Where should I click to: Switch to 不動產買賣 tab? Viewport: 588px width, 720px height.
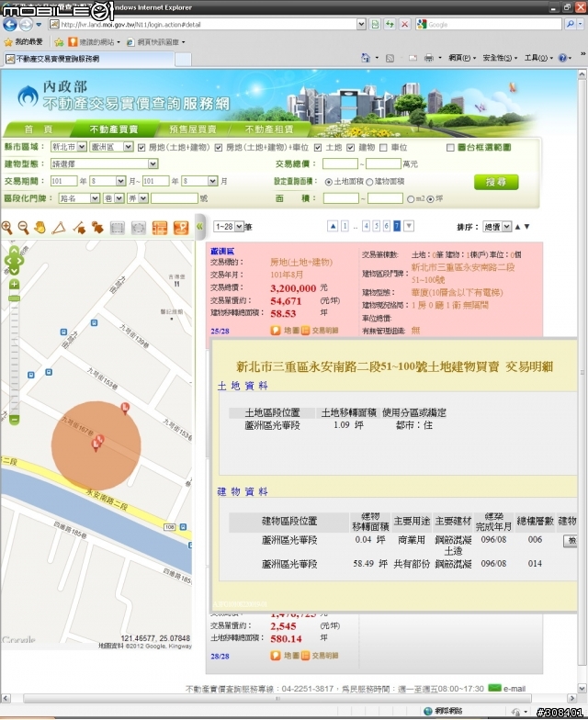tap(114, 129)
